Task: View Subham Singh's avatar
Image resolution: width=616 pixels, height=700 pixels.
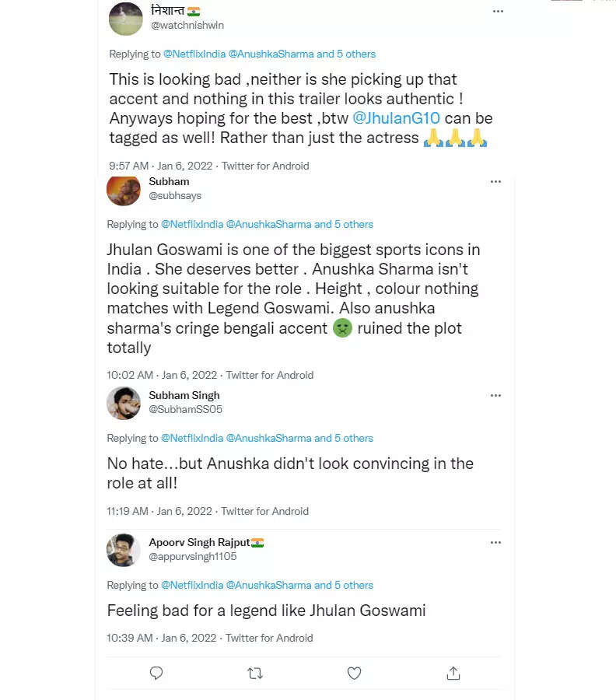Action: point(124,403)
